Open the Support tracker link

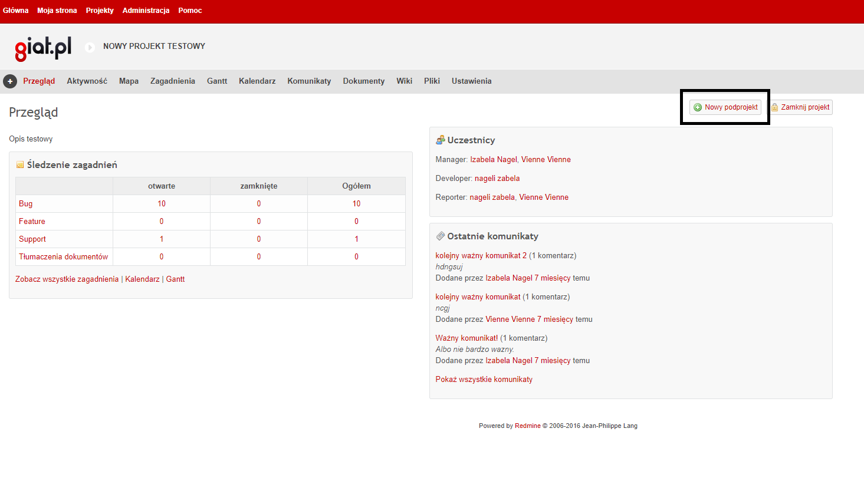click(32, 239)
